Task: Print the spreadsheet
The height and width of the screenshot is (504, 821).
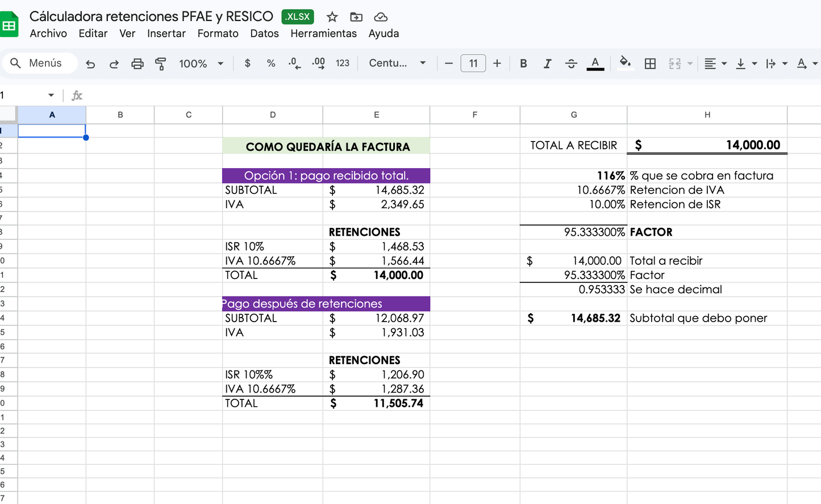Action: [137, 64]
